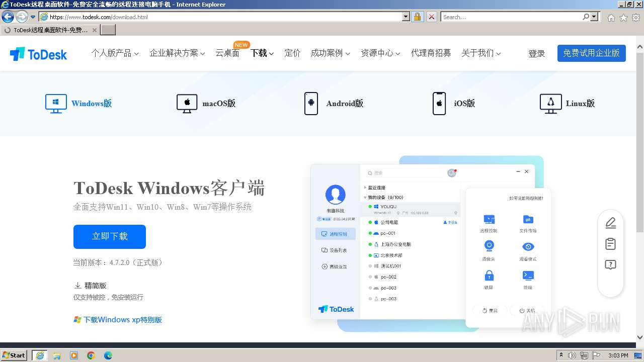Image resolution: width=644 pixels, height=362 pixels.
Task: Click the Start button
Action: [14, 355]
